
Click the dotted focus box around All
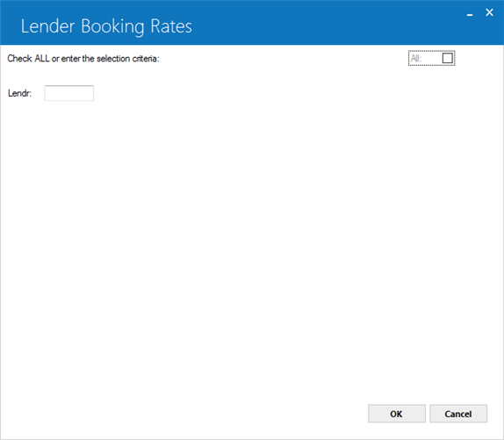(432, 58)
